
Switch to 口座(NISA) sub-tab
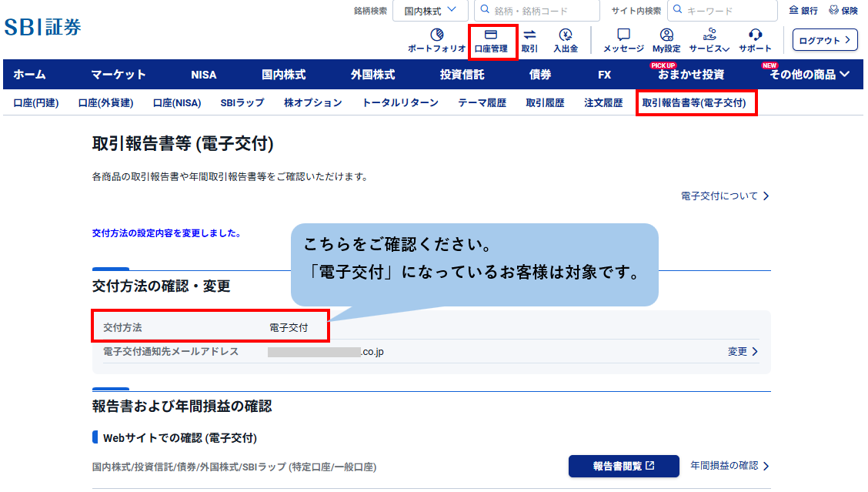pos(177,102)
